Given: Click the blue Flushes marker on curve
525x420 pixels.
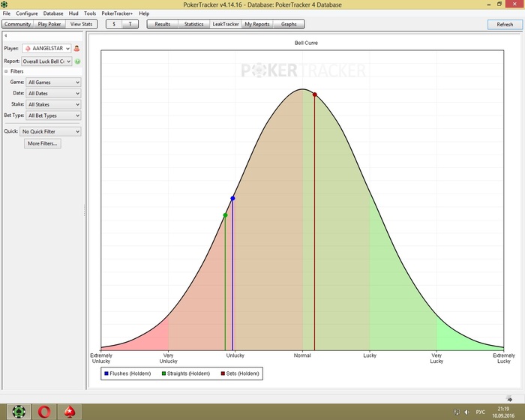Looking at the screenshot, I should [x=232, y=198].
